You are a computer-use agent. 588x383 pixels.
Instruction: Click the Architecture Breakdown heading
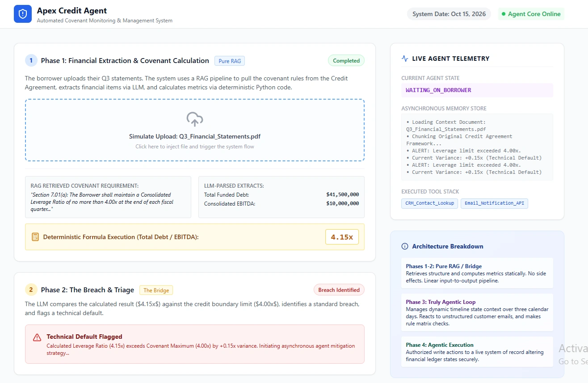click(x=448, y=246)
